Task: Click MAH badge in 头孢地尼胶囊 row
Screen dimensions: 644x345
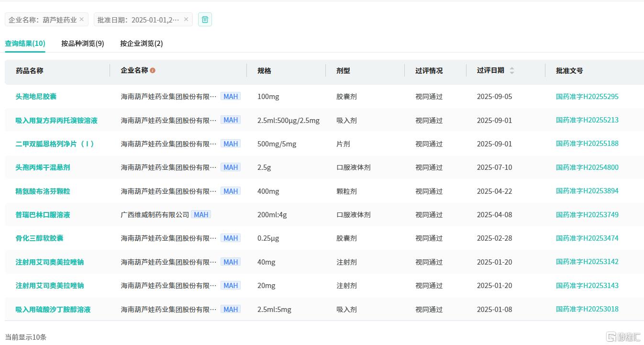Action: pos(231,96)
